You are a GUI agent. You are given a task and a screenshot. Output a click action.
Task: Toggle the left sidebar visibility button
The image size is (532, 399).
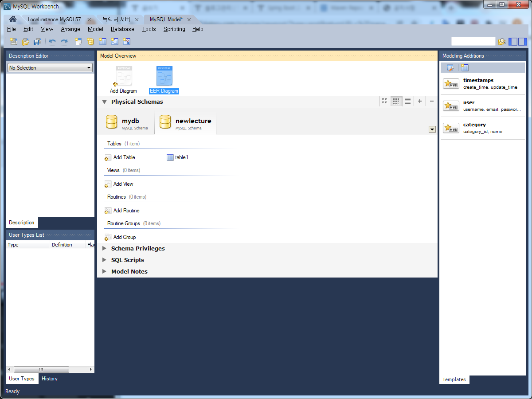click(513, 42)
